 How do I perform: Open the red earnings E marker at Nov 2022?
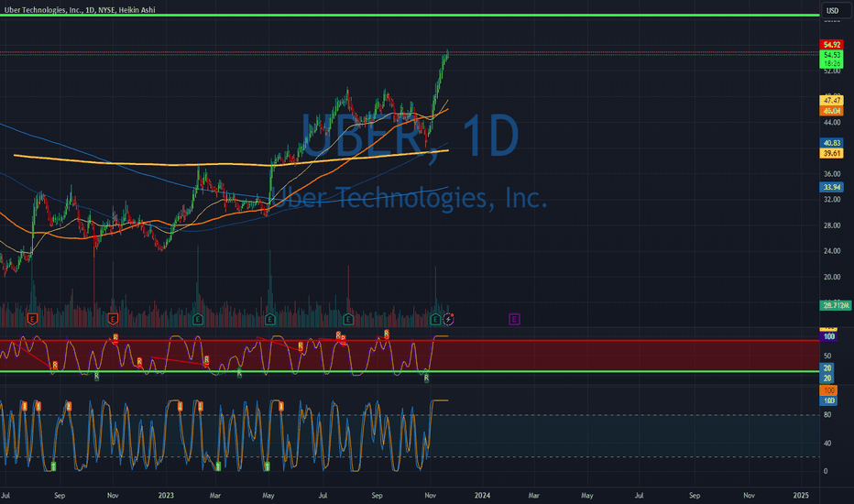[113, 319]
